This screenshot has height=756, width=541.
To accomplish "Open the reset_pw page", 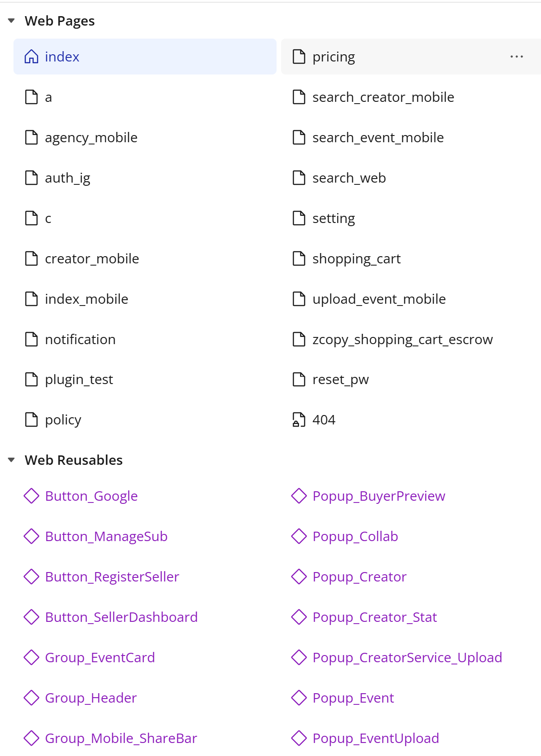I will click(340, 380).
